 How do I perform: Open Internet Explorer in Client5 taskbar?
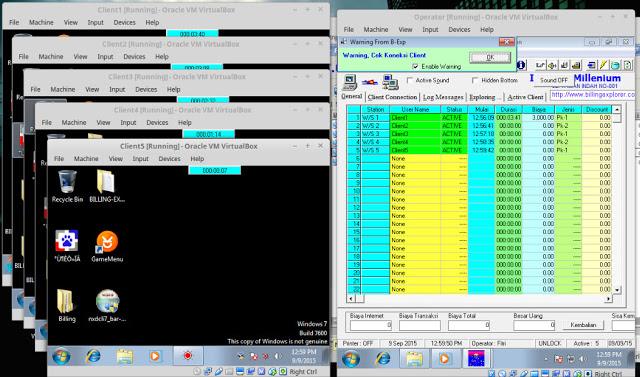coord(93,357)
